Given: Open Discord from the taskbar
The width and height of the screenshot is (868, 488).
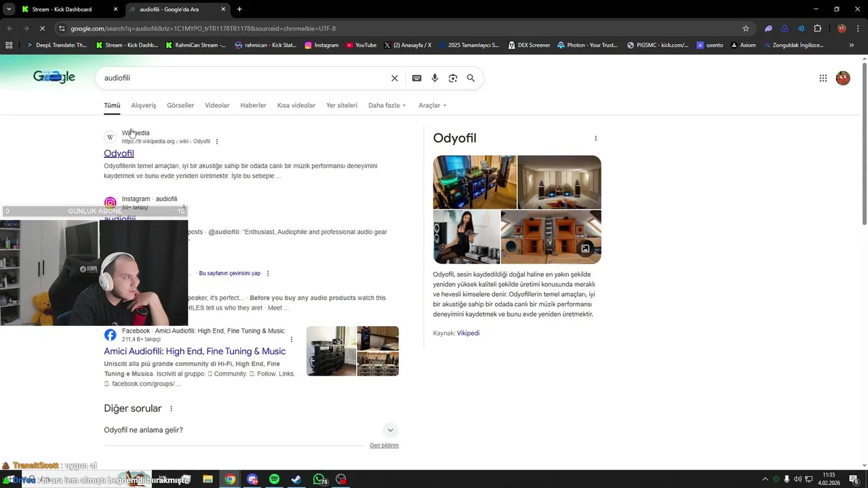Looking at the screenshot, I should pos(252,479).
